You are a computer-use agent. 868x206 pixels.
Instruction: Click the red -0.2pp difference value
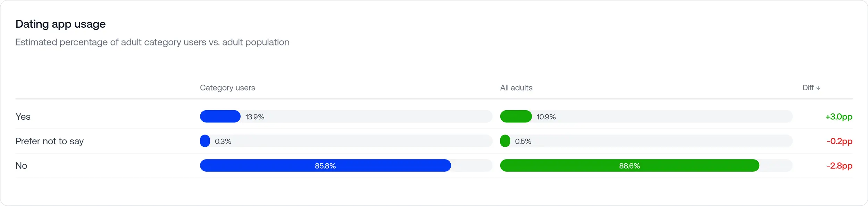point(839,141)
